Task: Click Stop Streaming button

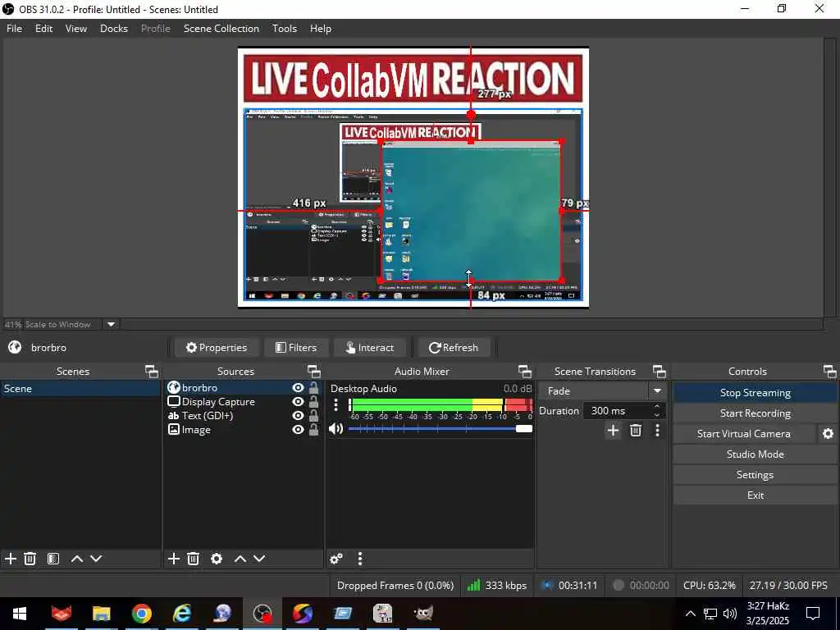Action: click(755, 393)
